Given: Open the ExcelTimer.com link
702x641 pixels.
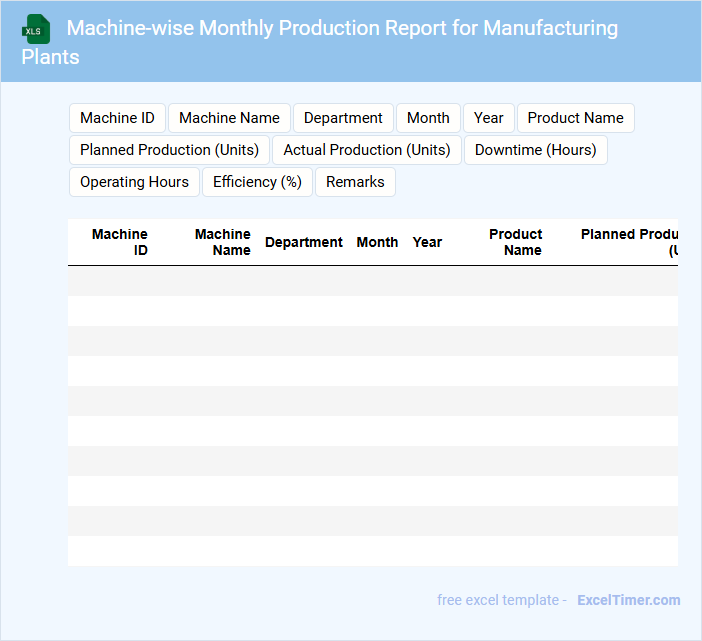Looking at the screenshot, I should (628, 600).
